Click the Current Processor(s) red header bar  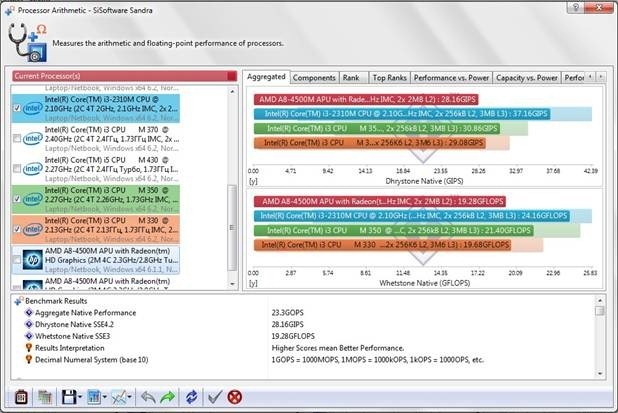(x=125, y=76)
